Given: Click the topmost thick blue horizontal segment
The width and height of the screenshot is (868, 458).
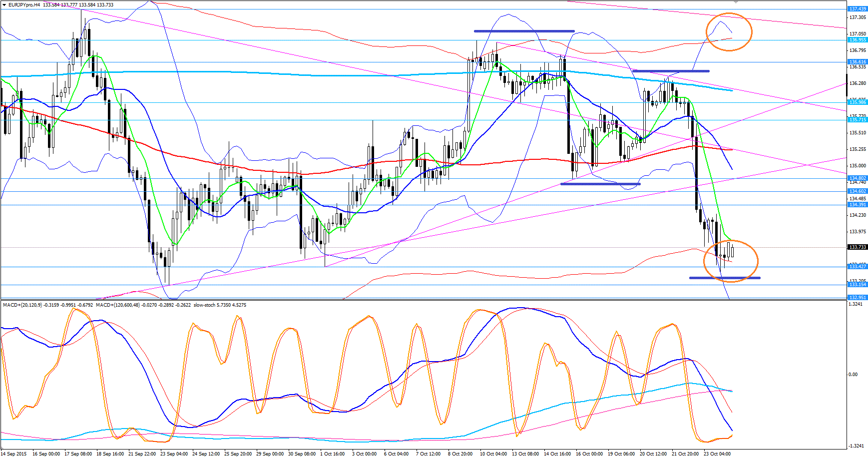Looking at the screenshot, I should point(524,31).
